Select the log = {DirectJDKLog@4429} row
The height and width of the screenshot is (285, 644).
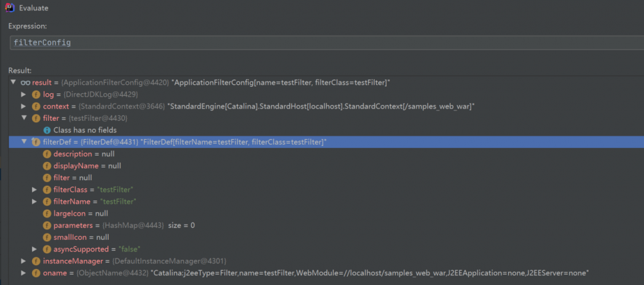(90, 95)
